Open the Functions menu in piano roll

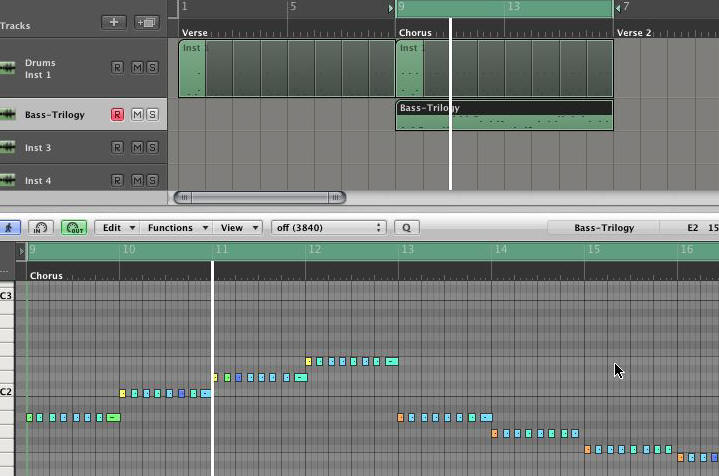pos(177,227)
